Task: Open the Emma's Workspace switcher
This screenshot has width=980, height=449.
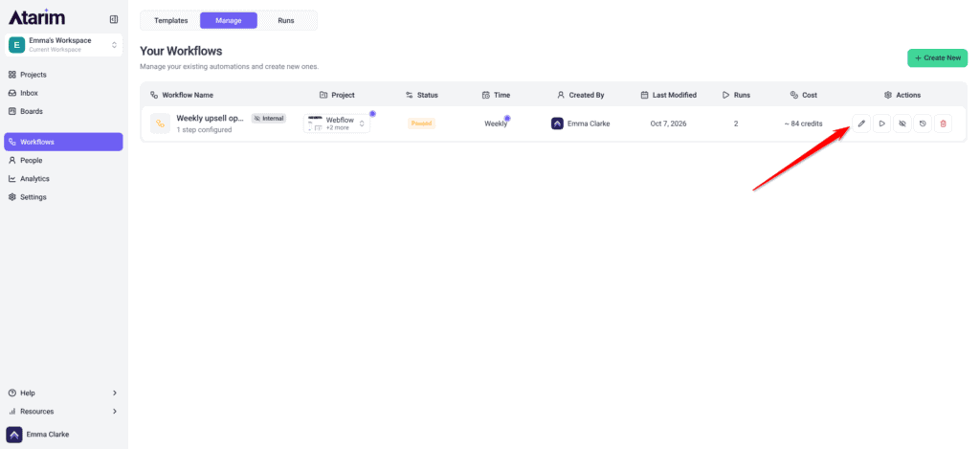Action: pos(63,45)
